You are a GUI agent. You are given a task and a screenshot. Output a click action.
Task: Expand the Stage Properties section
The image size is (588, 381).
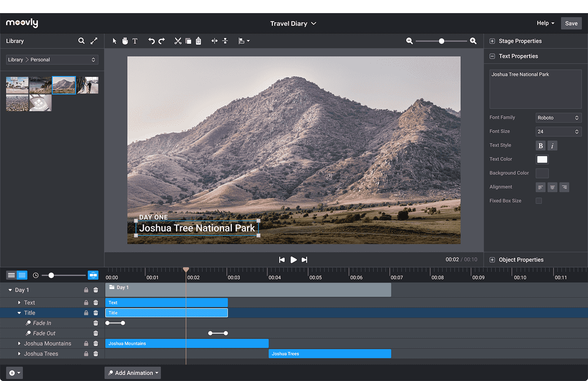tap(492, 41)
